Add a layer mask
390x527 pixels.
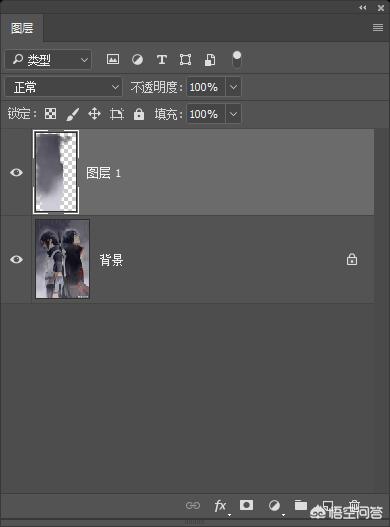coord(246,505)
